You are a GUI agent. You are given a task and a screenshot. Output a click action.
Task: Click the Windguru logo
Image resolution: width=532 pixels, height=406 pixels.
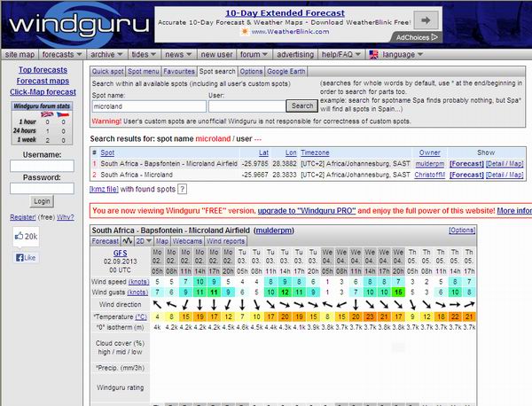click(79, 25)
